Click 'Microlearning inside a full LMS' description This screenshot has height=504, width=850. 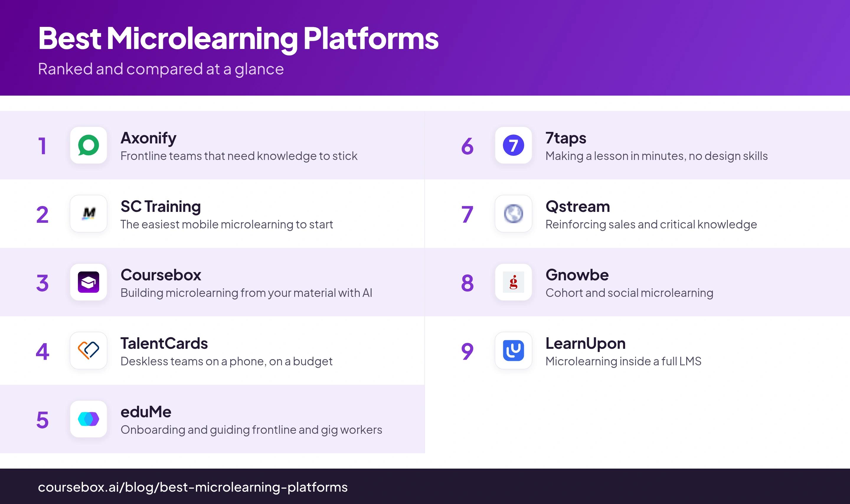(x=623, y=361)
